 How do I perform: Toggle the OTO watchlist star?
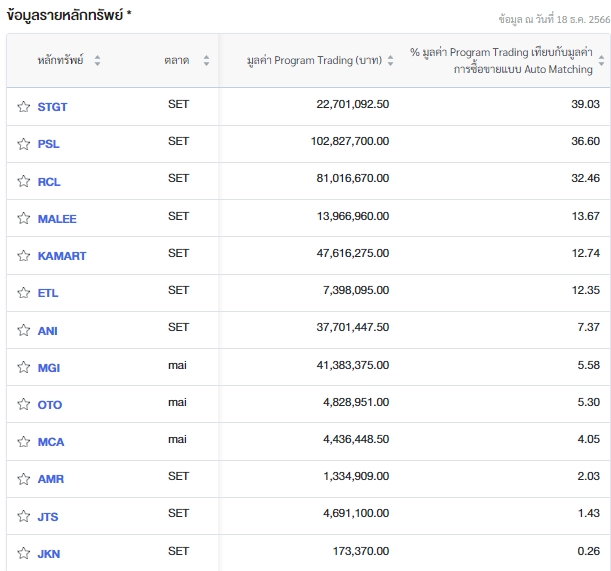[x=23, y=404]
